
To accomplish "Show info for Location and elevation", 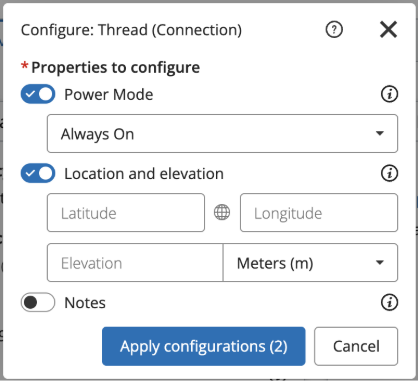I will click(389, 173).
